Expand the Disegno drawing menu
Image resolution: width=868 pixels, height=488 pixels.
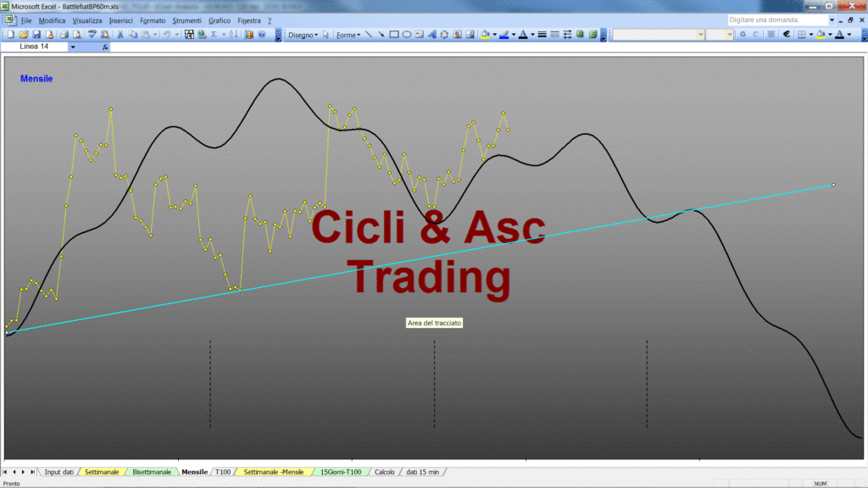(303, 35)
